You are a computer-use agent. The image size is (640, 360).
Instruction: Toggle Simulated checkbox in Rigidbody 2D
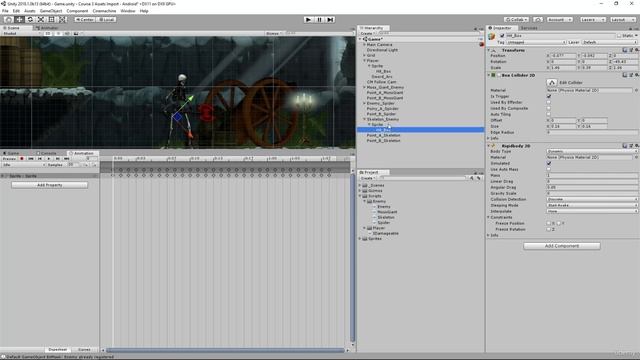(549, 163)
